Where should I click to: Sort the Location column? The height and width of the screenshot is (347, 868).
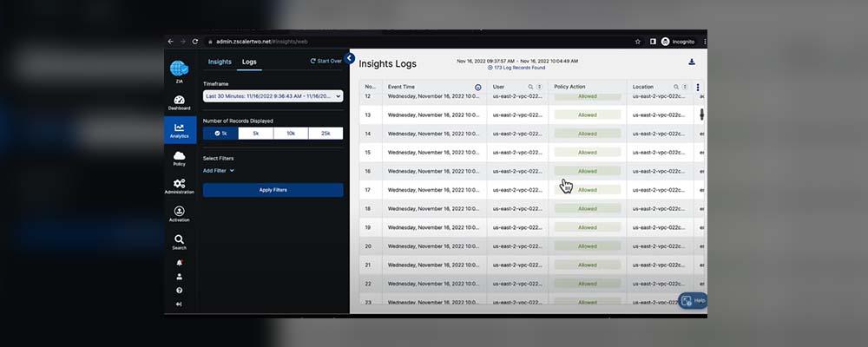[x=684, y=87]
